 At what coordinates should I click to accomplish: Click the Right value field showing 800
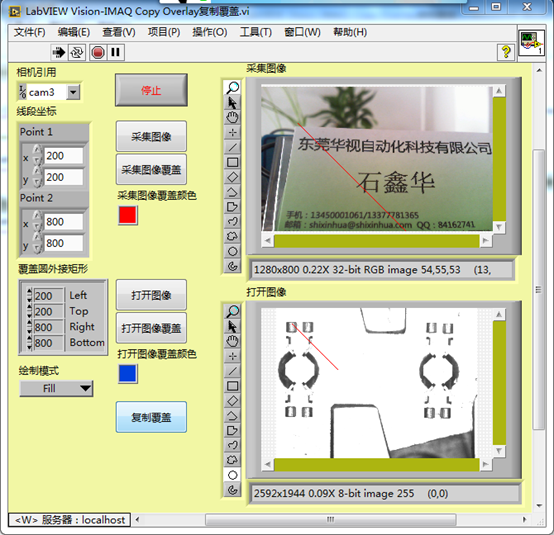(48, 327)
